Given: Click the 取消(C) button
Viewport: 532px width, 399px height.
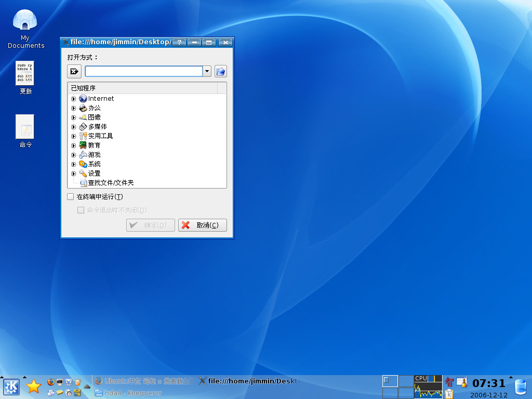Looking at the screenshot, I should point(203,225).
